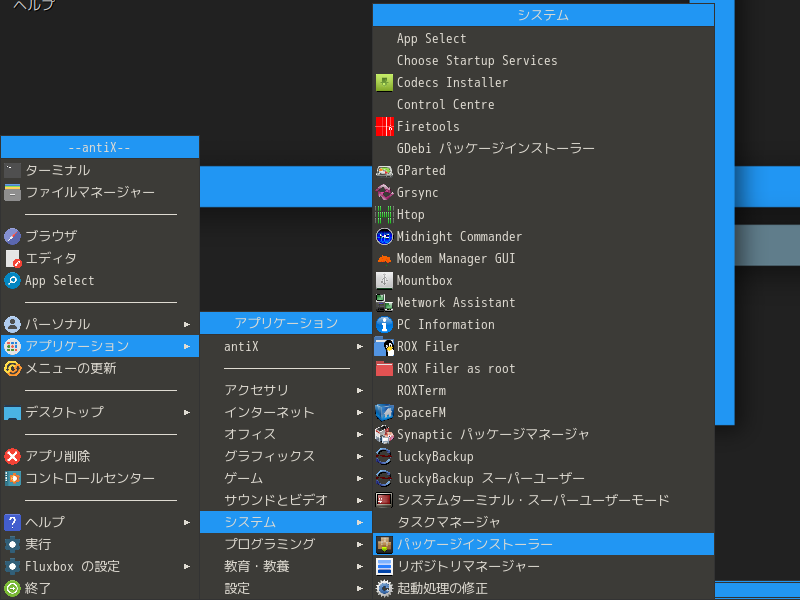This screenshot has width=800, height=600.
Task: Open Control Centre in system menu
Action: click(x=543, y=104)
